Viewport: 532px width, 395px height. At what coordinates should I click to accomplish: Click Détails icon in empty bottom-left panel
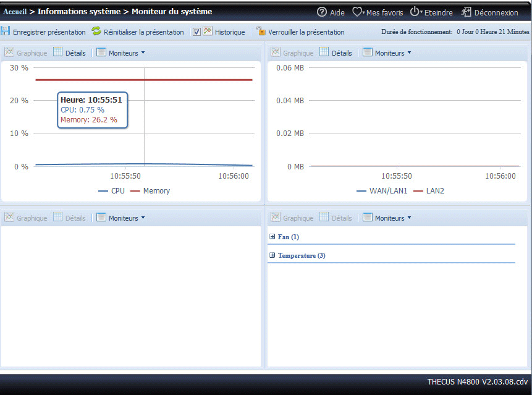(x=58, y=217)
